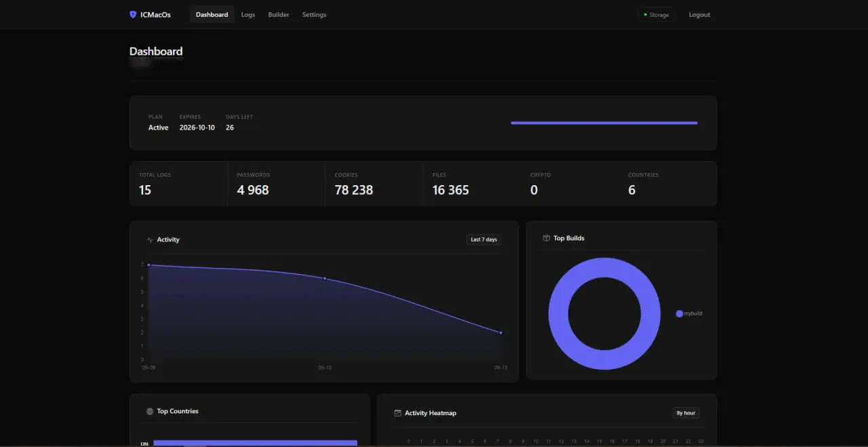868x447 pixels.
Task: Click the Top Countries panel title
Action: [178, 411]
